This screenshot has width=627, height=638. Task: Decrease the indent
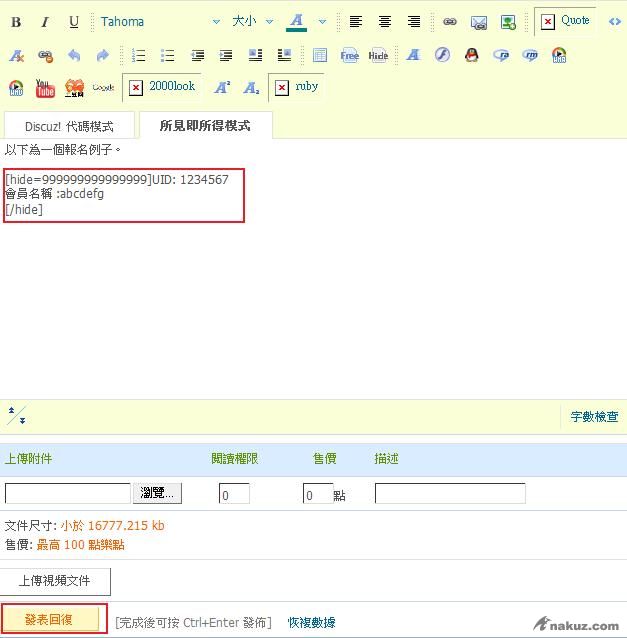(x=197, y=55)
